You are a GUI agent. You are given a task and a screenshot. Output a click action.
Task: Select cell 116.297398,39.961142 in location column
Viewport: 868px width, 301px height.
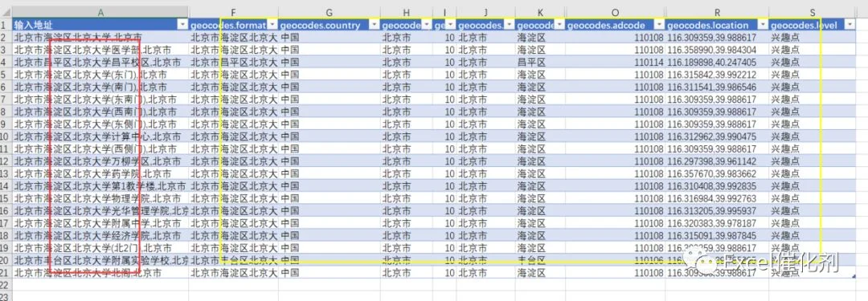point(717,161)
